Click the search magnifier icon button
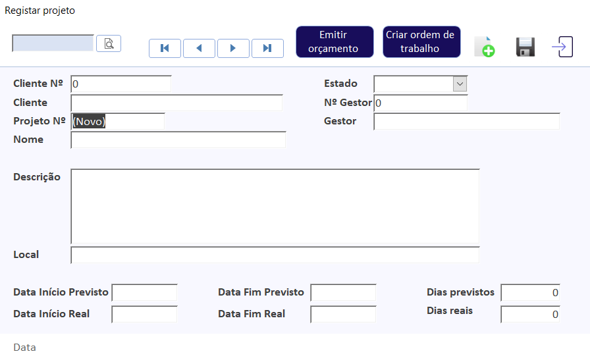 point(109,43)
